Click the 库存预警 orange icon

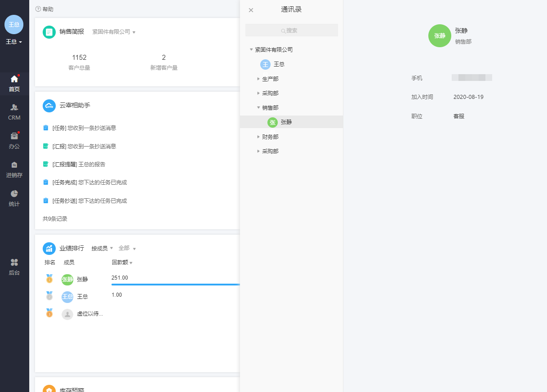click(x=49, y=388)
